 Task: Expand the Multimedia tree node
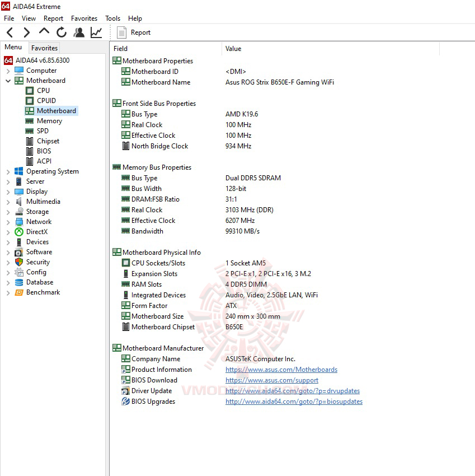pyautogui.click(x=8, y=202)
